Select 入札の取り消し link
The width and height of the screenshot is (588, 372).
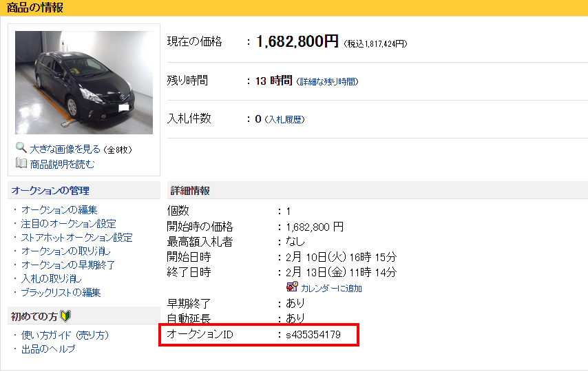52,278
